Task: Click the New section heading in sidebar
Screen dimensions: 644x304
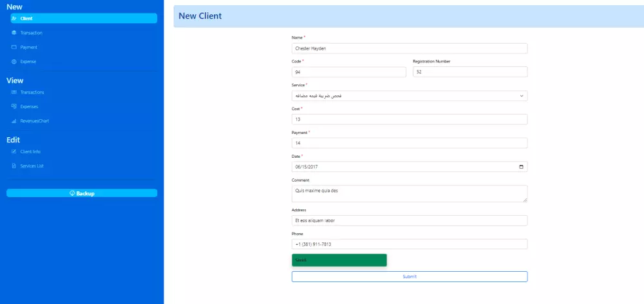Action: (x=14, y=7)
